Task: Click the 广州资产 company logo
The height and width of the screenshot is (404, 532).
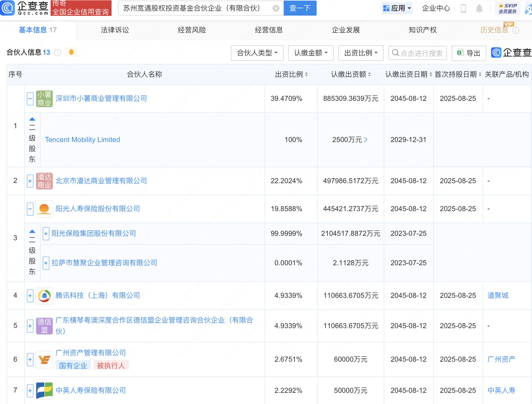Action: pos(44,360)
